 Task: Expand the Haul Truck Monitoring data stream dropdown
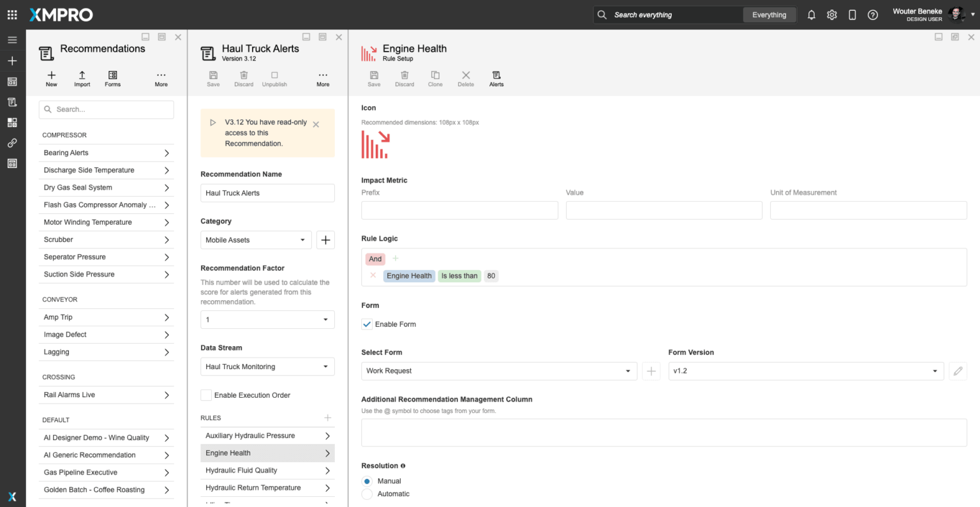coord(267,367)
